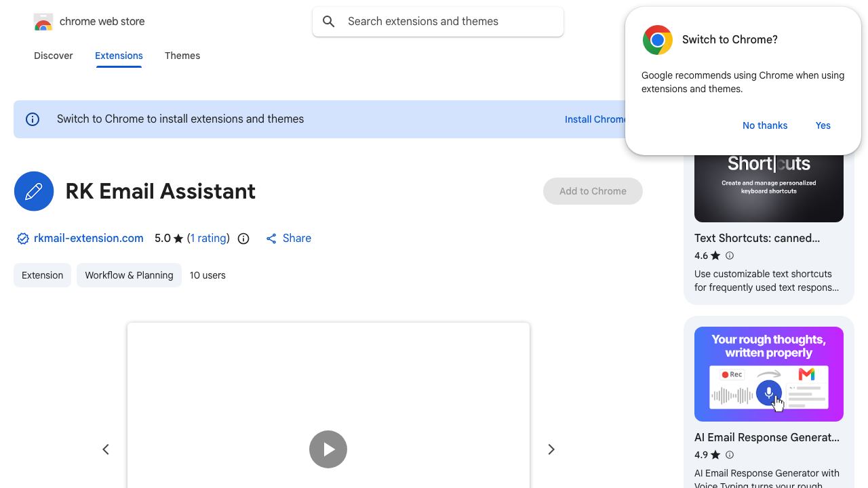Click the Search extensions and themes field
The height and width of the screenshot is (488, 868).
click(438, 22)
